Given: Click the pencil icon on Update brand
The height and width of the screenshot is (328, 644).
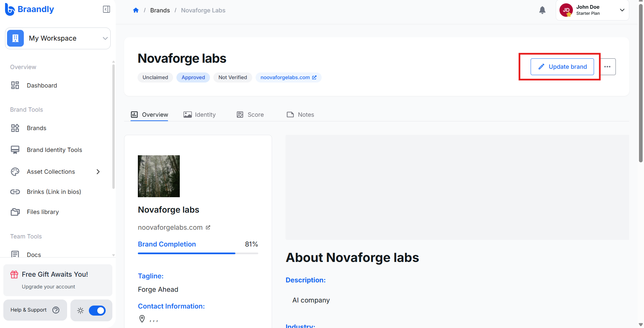Looking at the screenshot, I should (541, 67).
